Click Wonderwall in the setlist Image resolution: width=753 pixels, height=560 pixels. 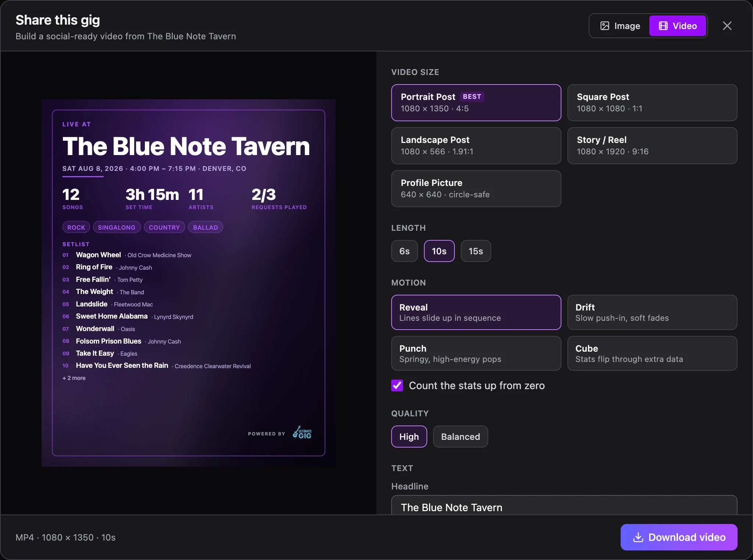(99, 329)
